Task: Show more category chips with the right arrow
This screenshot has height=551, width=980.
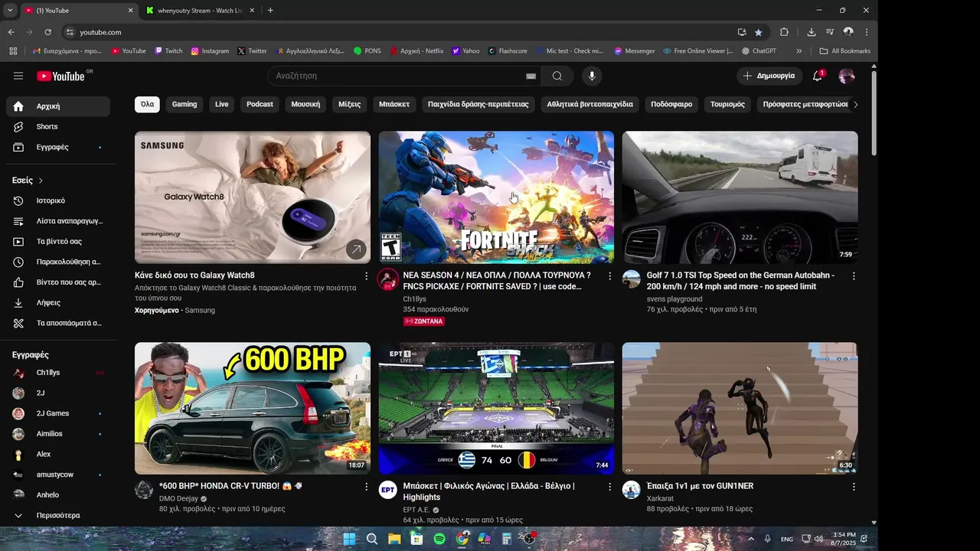Action: (x=855, y=104)
